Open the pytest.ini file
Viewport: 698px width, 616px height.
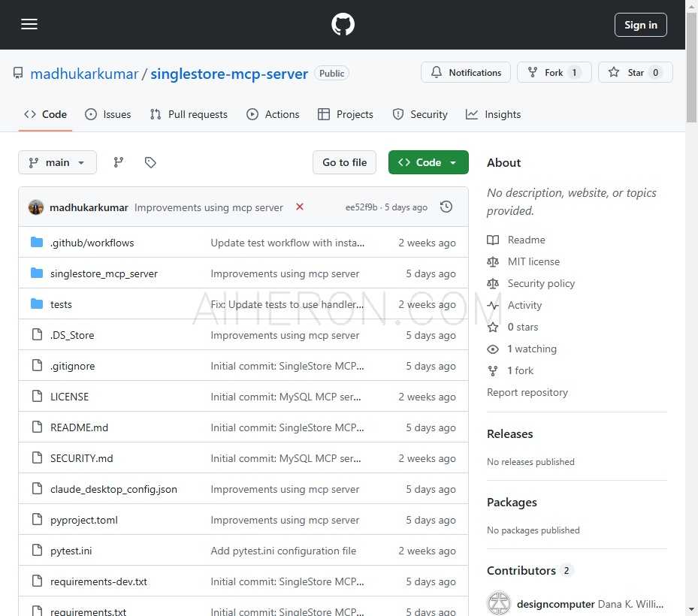click(x=71, y=551)
